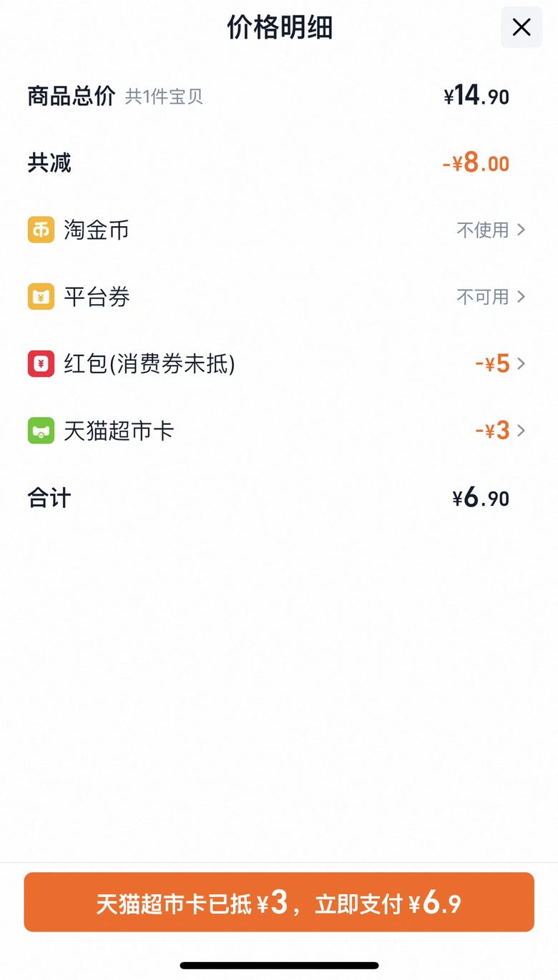Tap the 平台券 coupon icon
This screenshot has height=980, width=558.
tap(41, 297)
